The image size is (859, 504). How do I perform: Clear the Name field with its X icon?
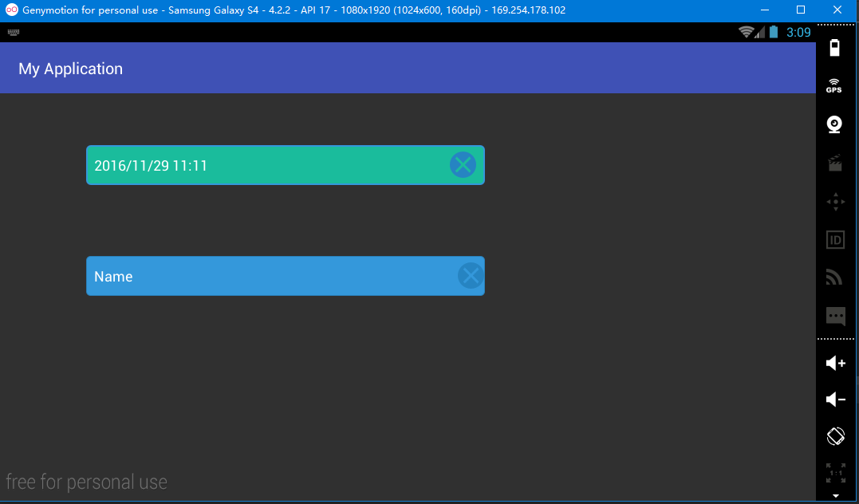pos(471,276)
